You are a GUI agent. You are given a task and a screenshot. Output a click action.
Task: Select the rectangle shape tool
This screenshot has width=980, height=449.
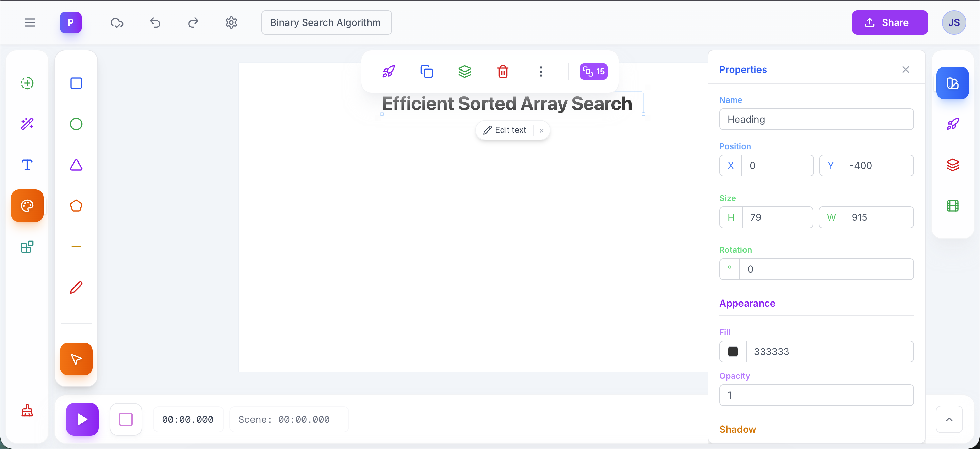[76, 83]
